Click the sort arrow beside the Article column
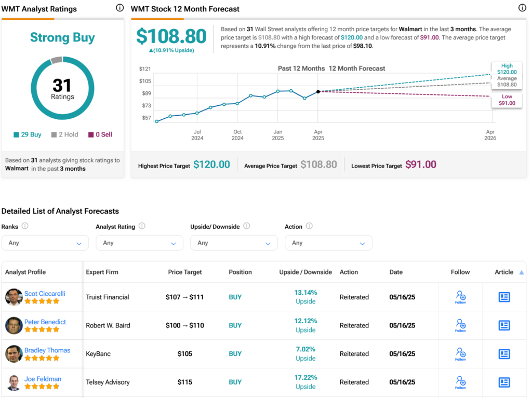Screen dimensions: 532x398 pyautogui.click(x=522, y=272)
